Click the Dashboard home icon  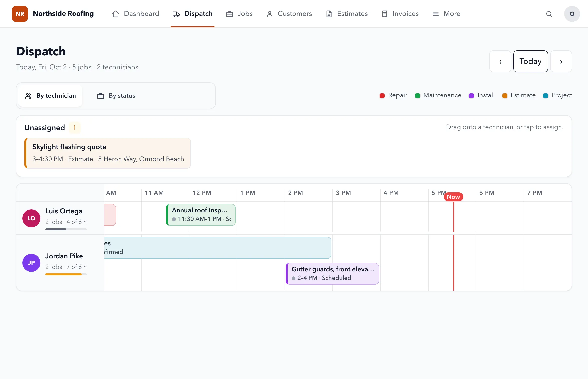(x=115, y=14)
